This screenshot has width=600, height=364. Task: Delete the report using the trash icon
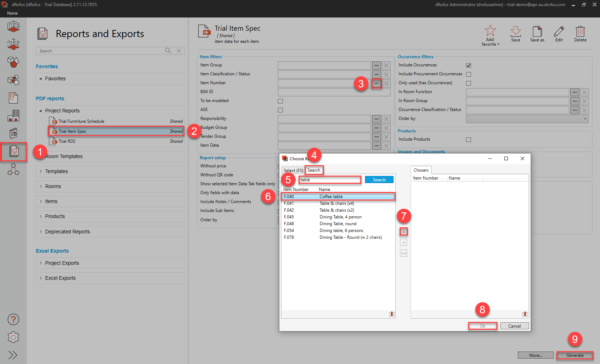(x=580, y=31)
